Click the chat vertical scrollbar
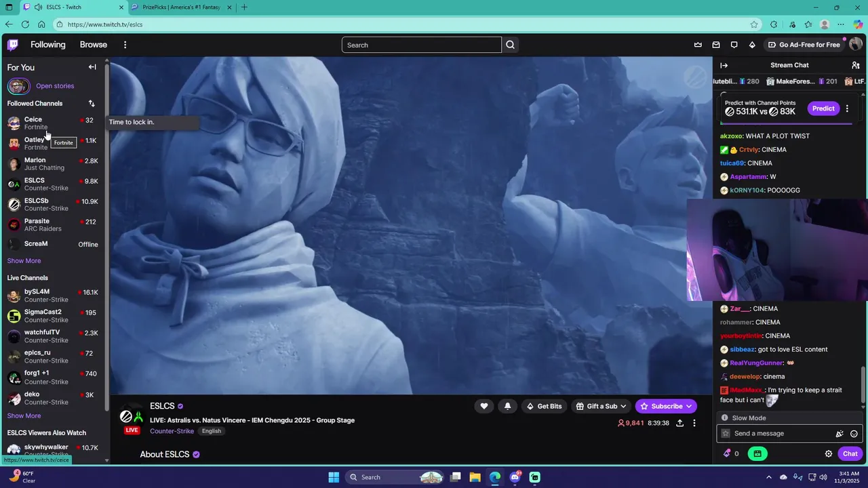The width and height of the screenshot is (868, 488). 863,386
